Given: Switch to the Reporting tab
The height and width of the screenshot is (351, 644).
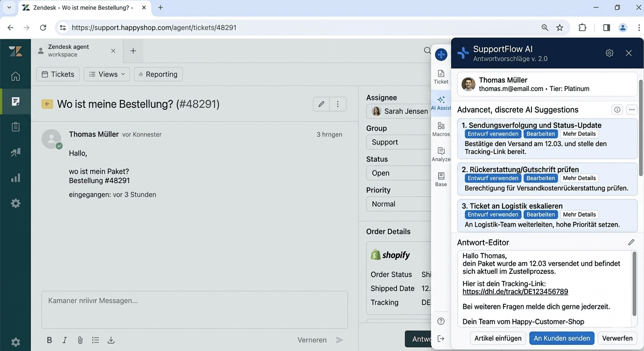Looking at the screenshot, I should 158,74.
